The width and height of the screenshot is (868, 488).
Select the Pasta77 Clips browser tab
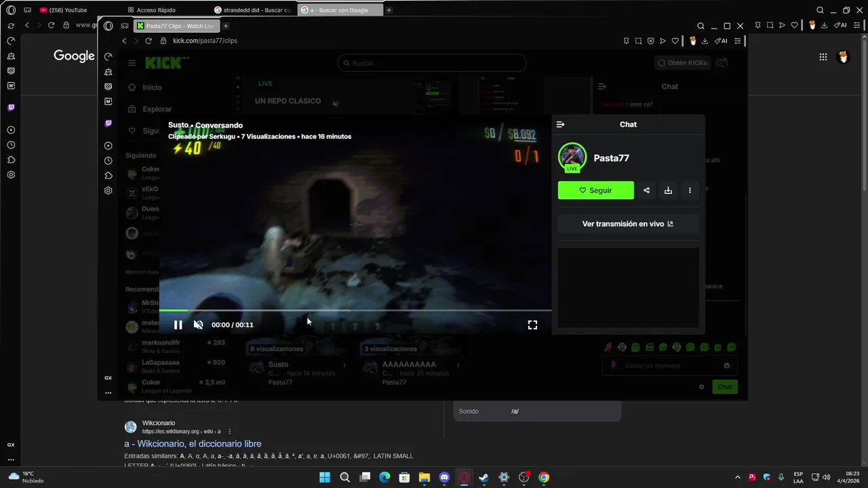tap(176, 26)
